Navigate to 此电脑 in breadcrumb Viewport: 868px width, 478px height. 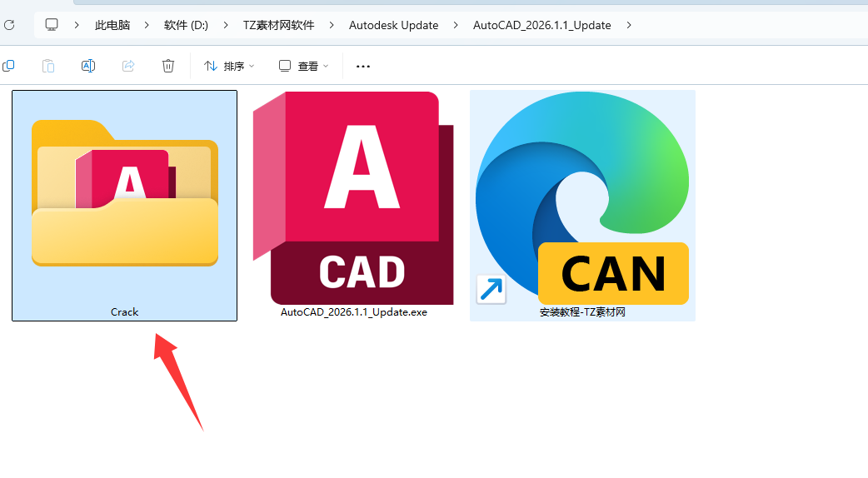pos(112,25)
